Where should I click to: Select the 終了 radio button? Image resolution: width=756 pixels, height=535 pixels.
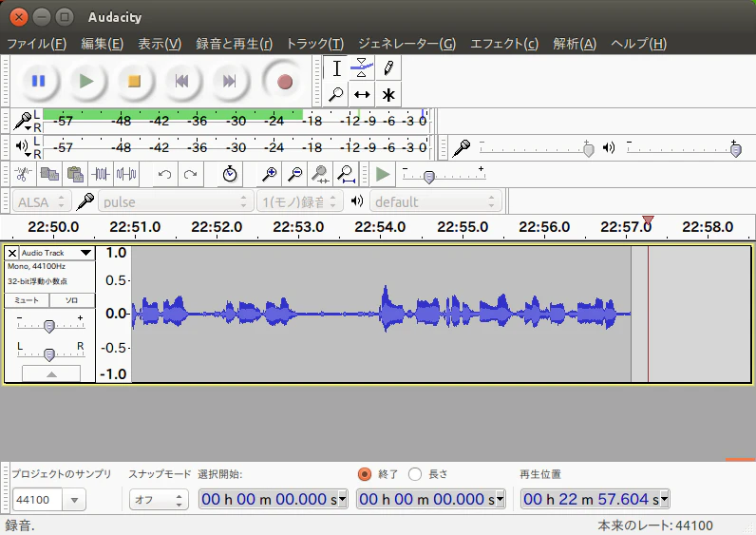[x=365, y=474]
